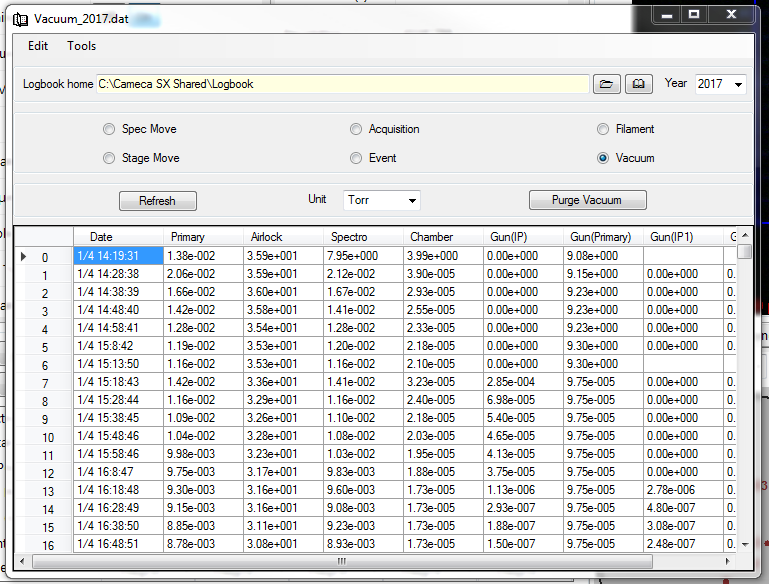Open the Edit menu
Screen dimensions: 769x584
pos(38,46)
